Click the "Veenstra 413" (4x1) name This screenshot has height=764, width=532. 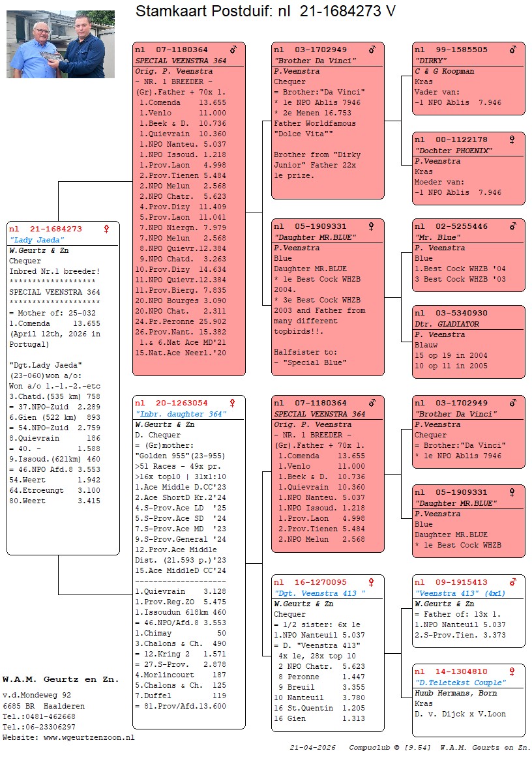(x=460, y=593)
